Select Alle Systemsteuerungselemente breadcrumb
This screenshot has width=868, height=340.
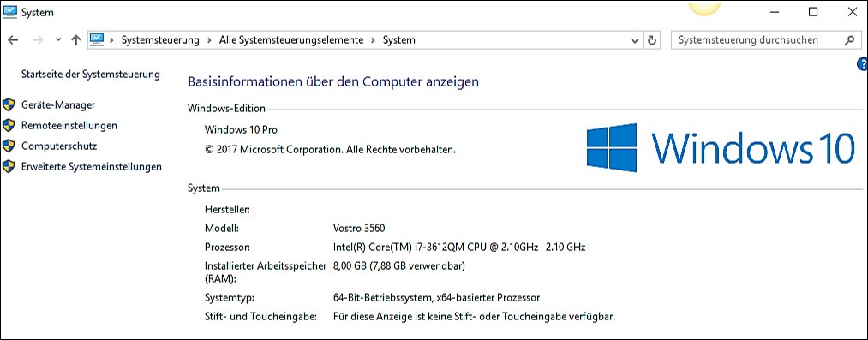pyautogui.click(x=291, y=39)
